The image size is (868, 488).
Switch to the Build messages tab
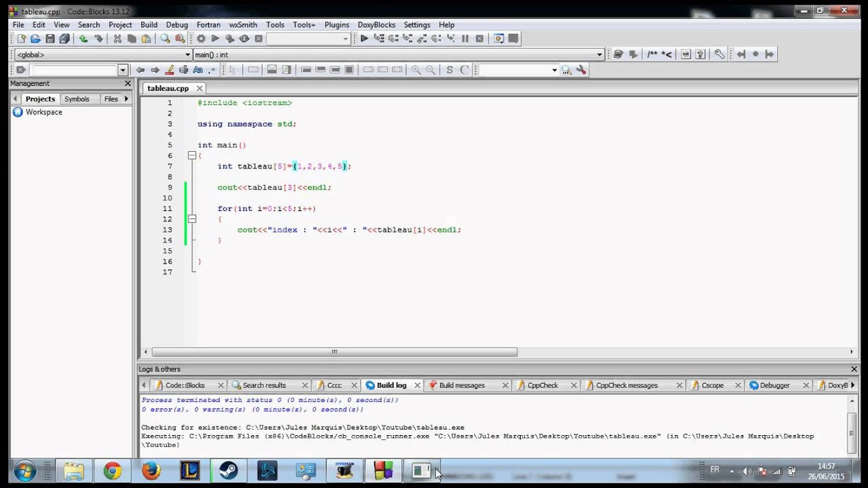pyautogui.click(x=462, y=385)
